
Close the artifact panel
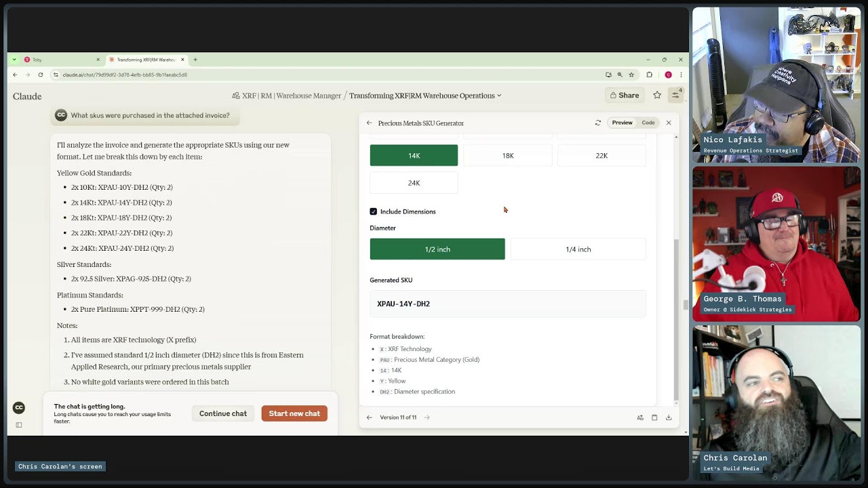coord(669,123)
